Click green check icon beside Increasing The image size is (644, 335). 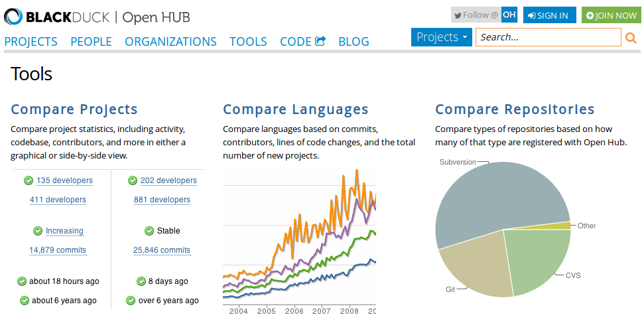pos(38,231)
